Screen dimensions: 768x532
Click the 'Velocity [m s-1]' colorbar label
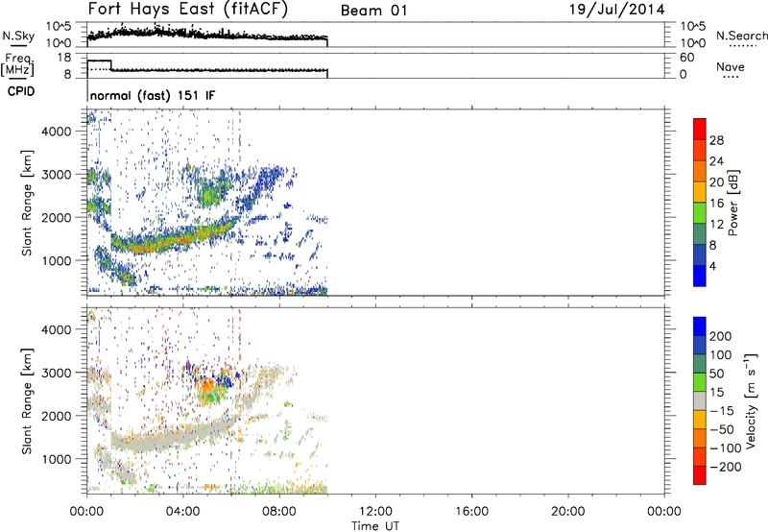pyautogui.click(x=751, y=400)
